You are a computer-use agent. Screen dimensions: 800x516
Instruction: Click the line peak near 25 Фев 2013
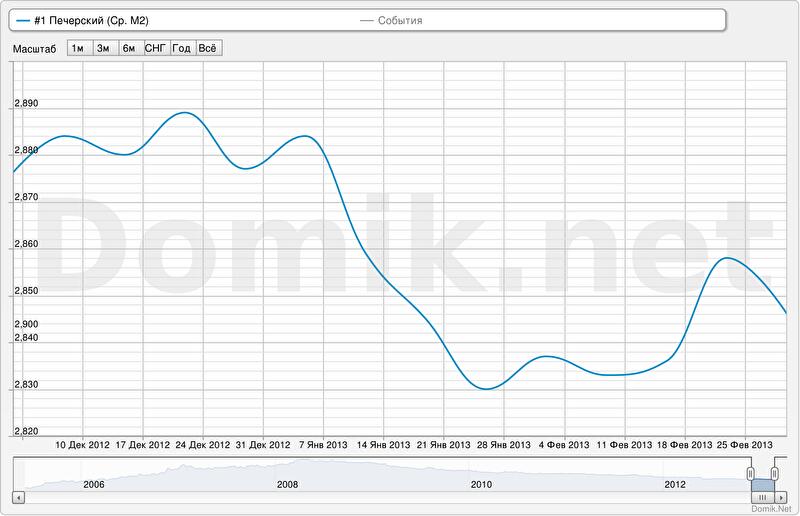[729, 258]
